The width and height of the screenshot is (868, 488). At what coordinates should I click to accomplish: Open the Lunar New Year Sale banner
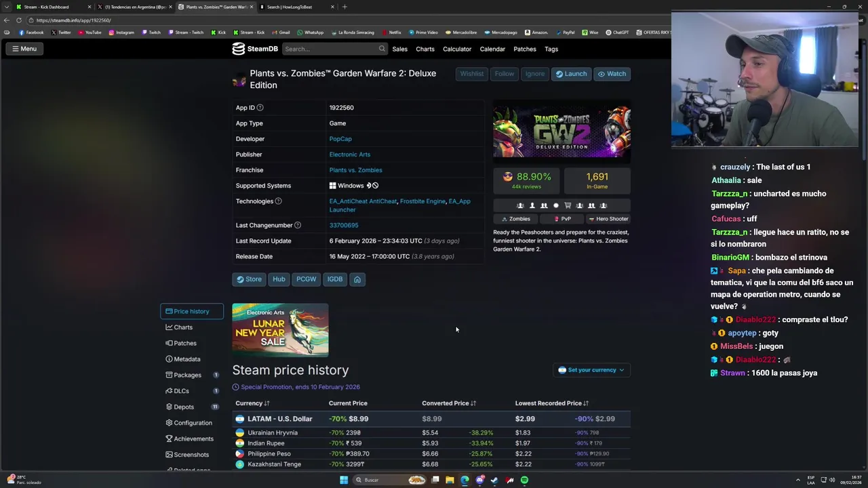coord(280,329)
